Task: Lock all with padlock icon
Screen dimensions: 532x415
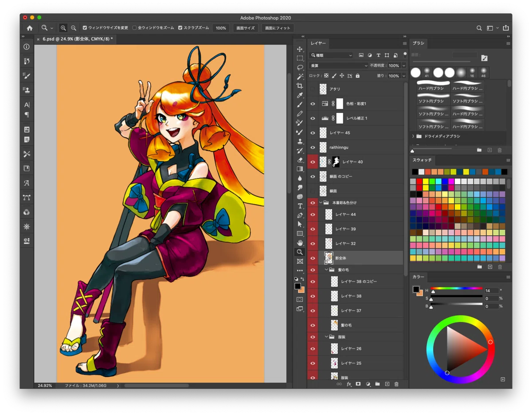Action: (x=358, y=76)
